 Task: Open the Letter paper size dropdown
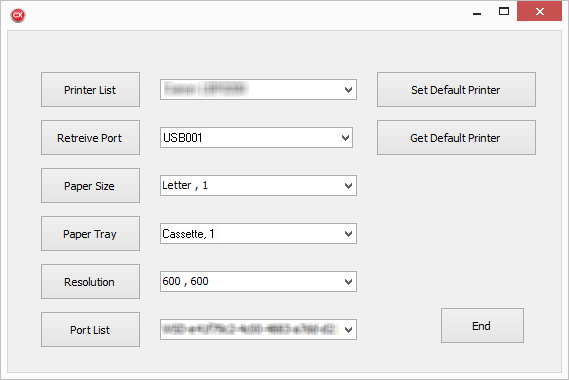(348, 185)
